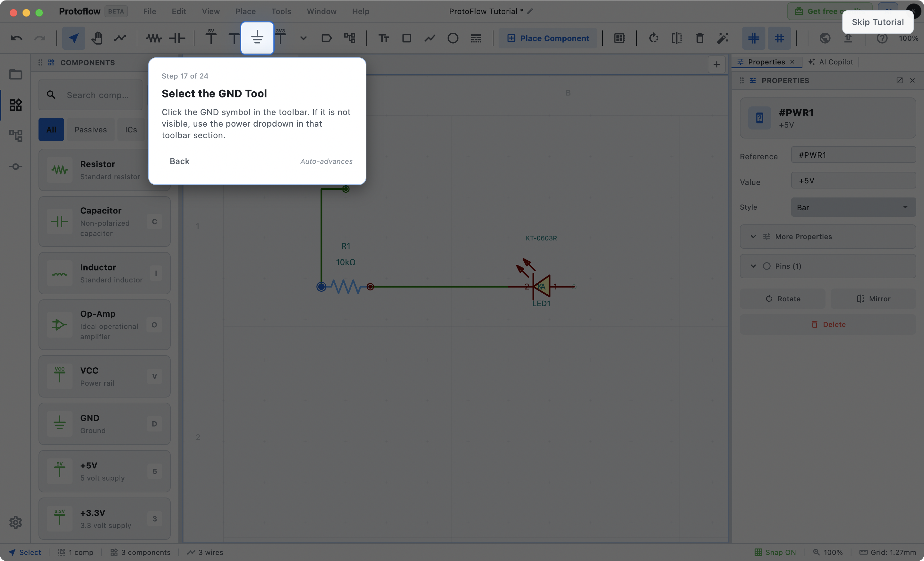The width and height of the screenshot is (924, 561).
Task: Open the help question mark icon
Action: 882,38
